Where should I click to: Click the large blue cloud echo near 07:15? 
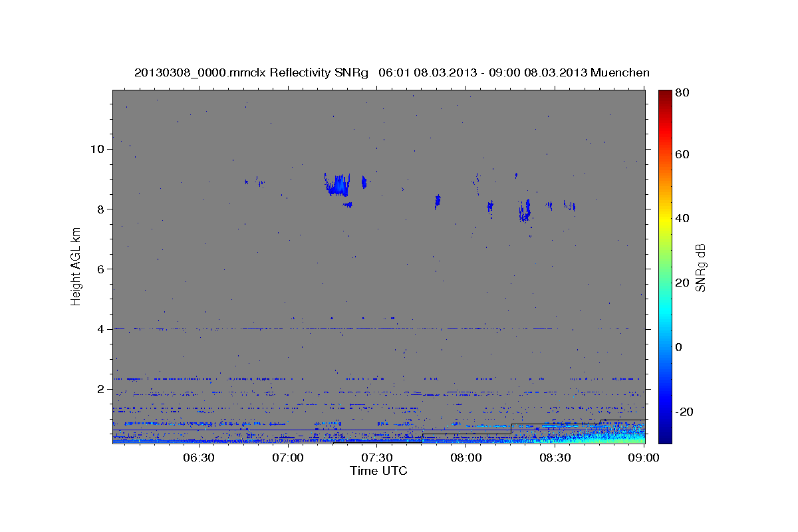tap(338, 185)
